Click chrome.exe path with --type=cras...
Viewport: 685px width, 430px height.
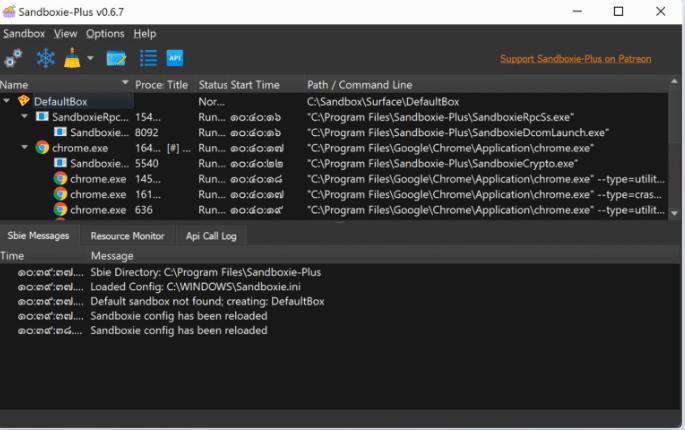pos(484,194)
